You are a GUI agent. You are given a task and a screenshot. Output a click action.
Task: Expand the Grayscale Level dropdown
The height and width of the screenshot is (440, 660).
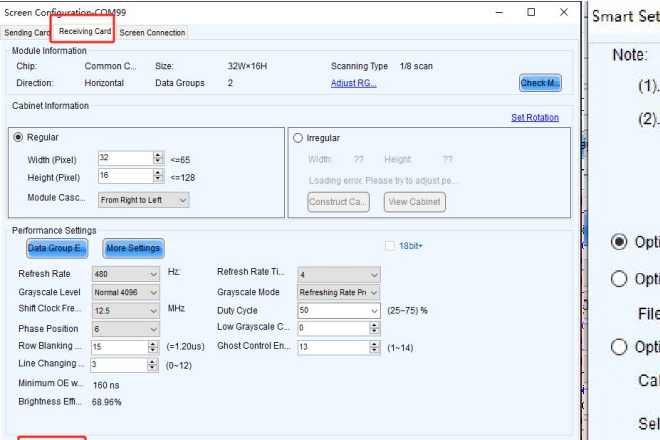[x=125, y=292]
